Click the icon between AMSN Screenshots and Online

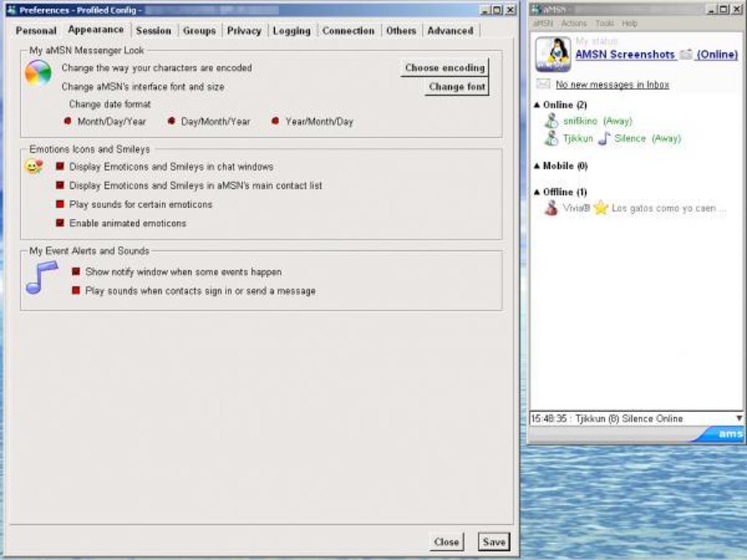(685, 54)
